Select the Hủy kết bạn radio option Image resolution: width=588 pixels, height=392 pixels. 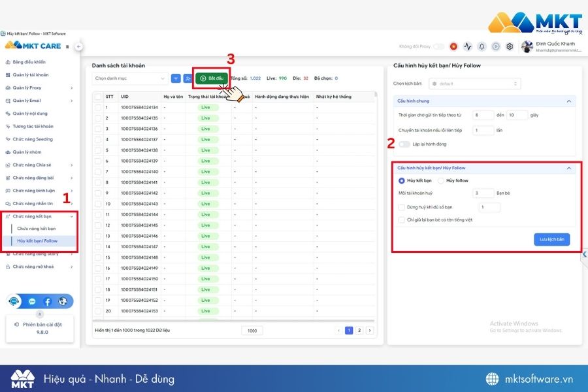coord(402,180)
